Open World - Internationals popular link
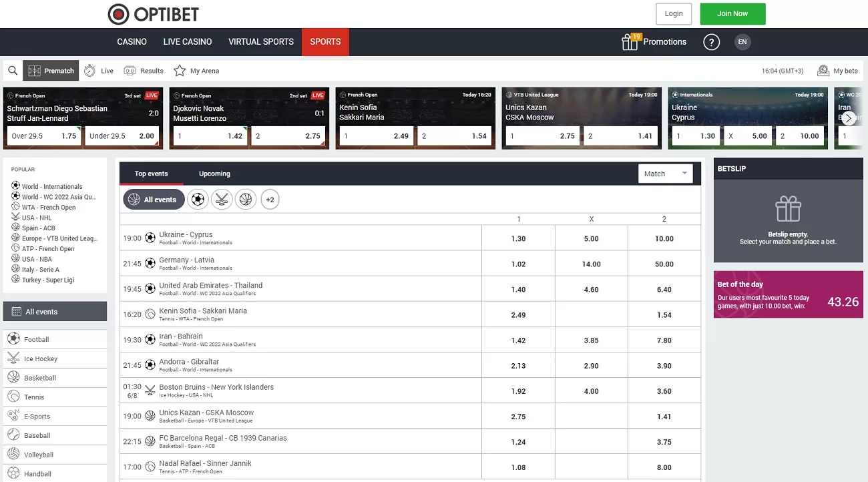 pyautogui.click(x=52, y=186)
